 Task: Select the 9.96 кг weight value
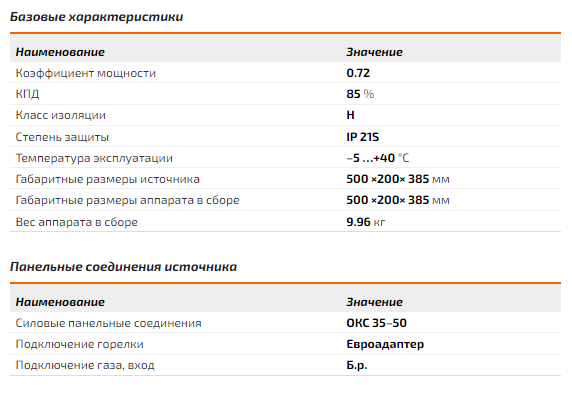pyautogui.click(x=366, y=222)
